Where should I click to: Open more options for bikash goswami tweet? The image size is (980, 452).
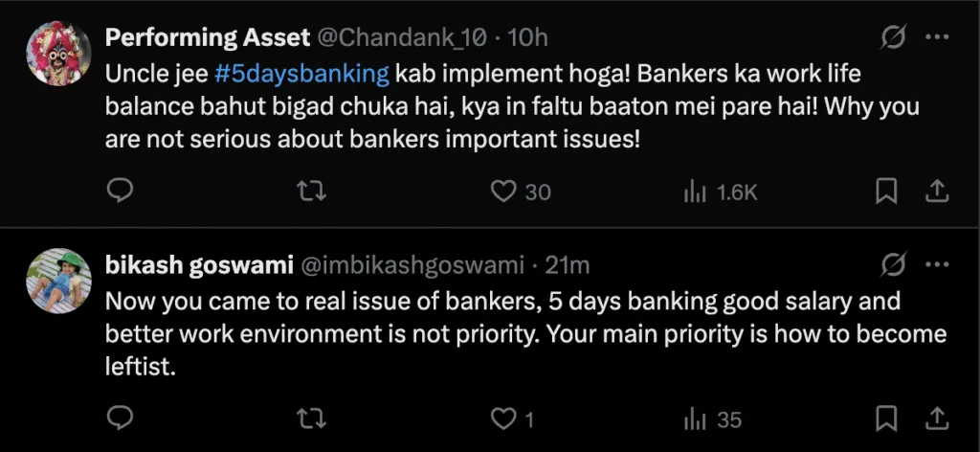pos(935,263)
